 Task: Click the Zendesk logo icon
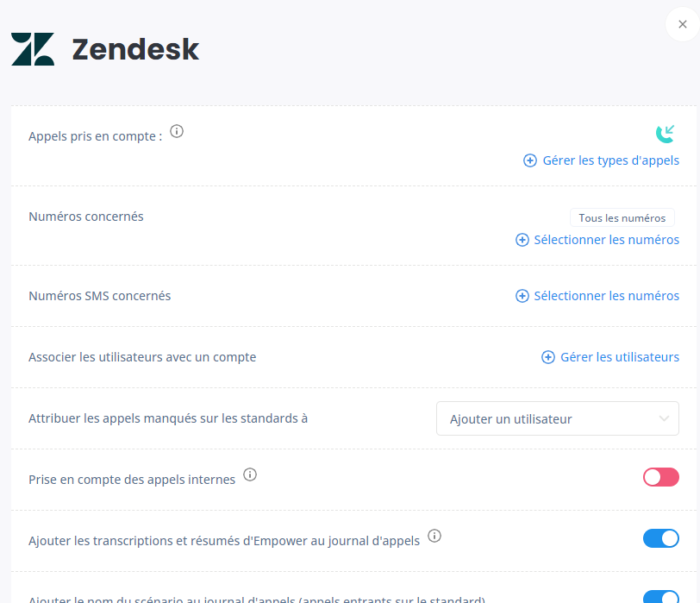click(33, 49)
